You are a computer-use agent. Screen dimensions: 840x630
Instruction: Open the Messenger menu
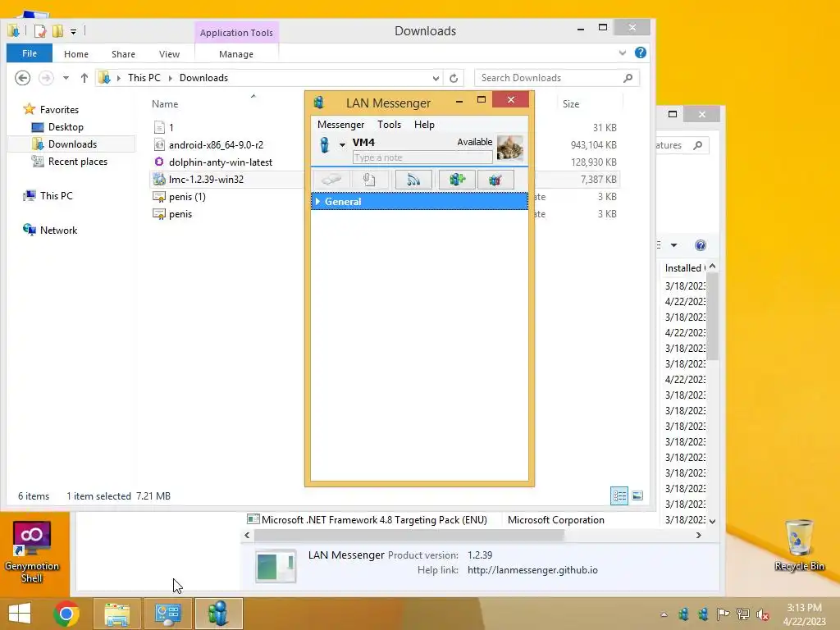[340, 125]
